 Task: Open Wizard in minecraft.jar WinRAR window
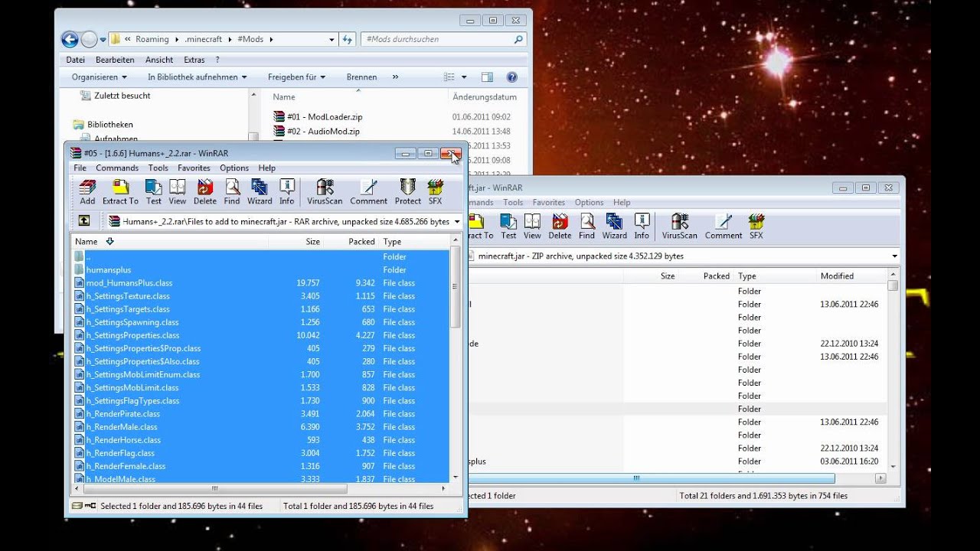pos(614,226)
